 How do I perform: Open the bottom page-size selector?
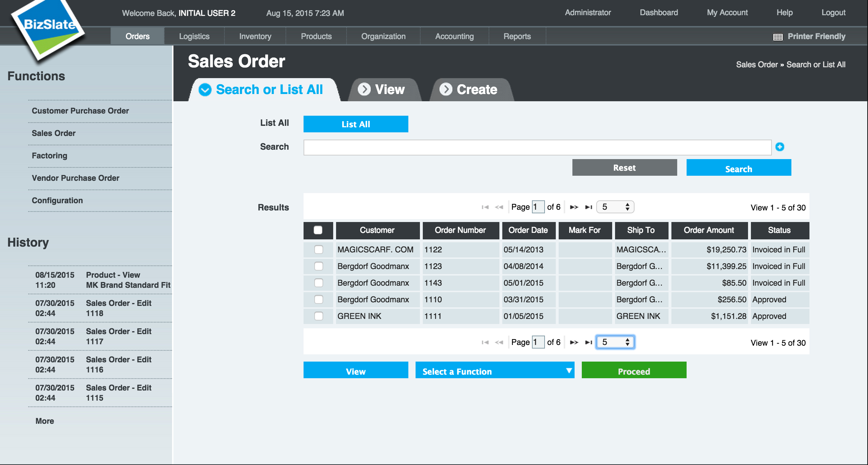pos(615,342)
